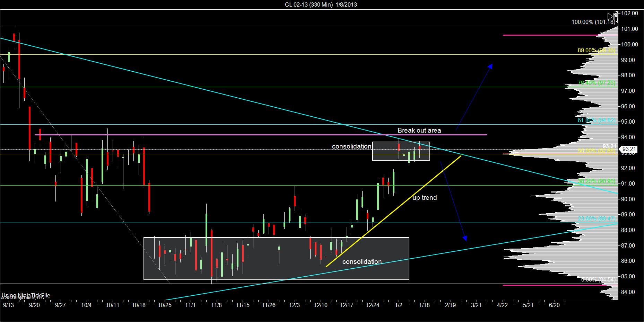Select the 'Break out area' text annotation

coord(419,131)
